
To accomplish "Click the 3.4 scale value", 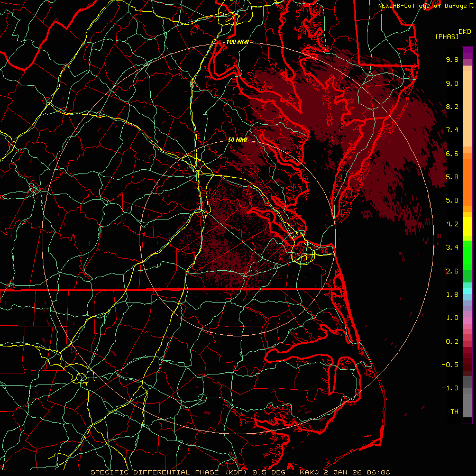I will [x=452, y=248].
